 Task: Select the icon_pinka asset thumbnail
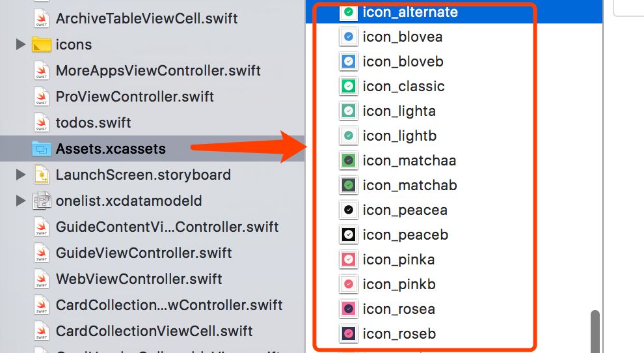349,260
